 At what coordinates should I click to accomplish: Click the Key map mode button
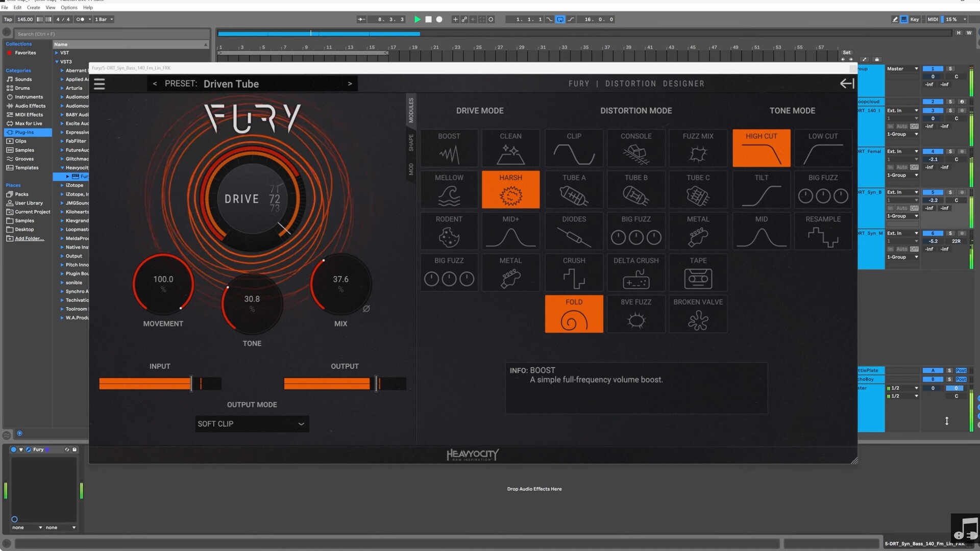pos(914,19)
